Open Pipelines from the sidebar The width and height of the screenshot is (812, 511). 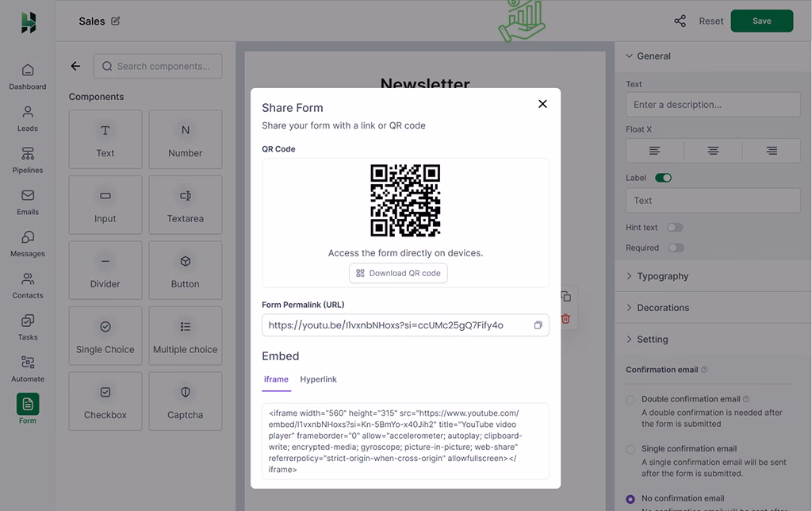[x=28, y=160]
